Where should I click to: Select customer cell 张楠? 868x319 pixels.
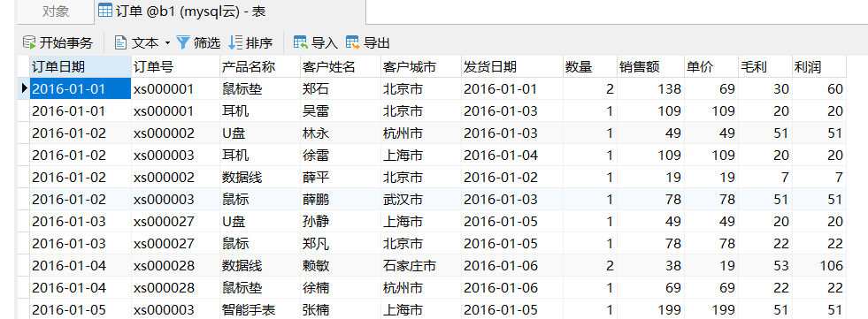pos(341,309)
